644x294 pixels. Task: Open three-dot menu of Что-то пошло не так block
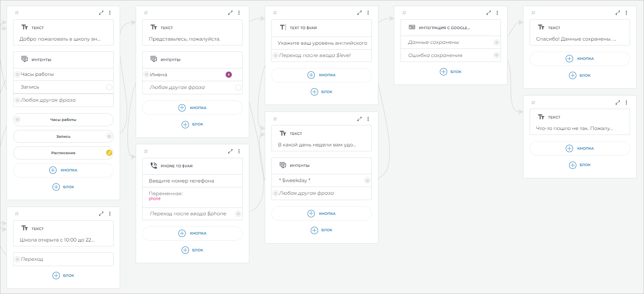coord(626,103)
